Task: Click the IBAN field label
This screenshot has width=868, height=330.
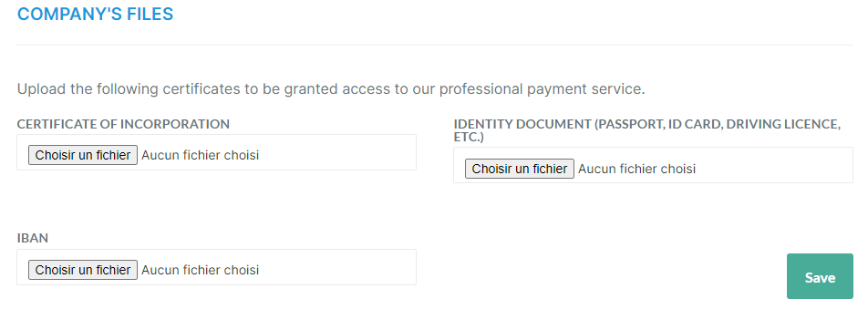Action: click(33, 238)
